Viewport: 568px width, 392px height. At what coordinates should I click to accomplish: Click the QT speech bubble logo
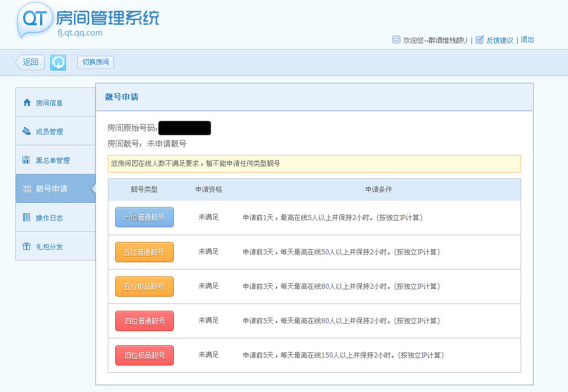click(34, 20)
